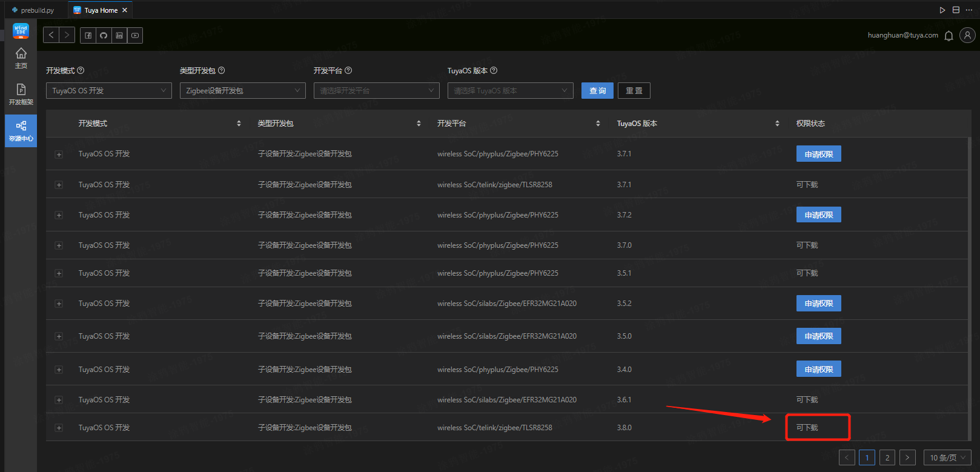The image size is (980, 472).
Task: Click 可下载 in the version 3.7.0 row
Action: 807,245
